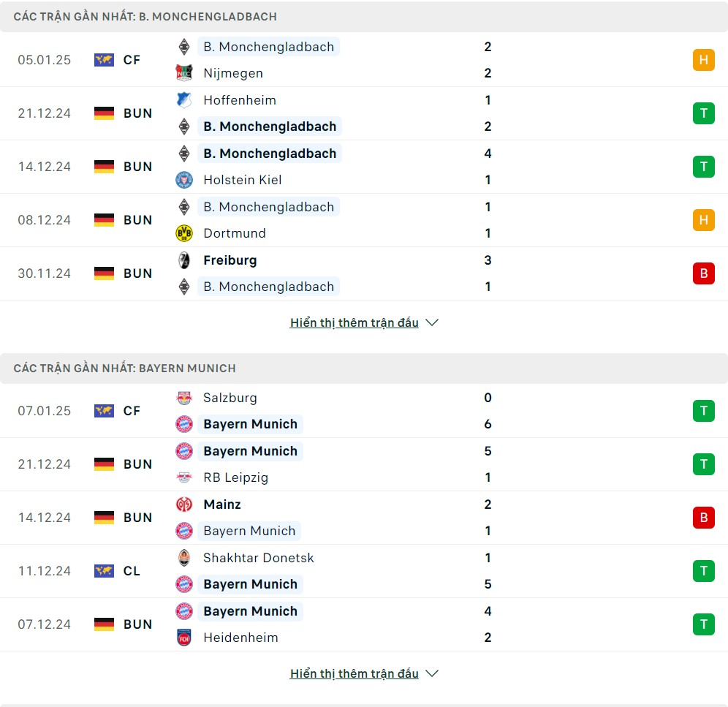Click the Heidenheim crest icon

[184, 638]
